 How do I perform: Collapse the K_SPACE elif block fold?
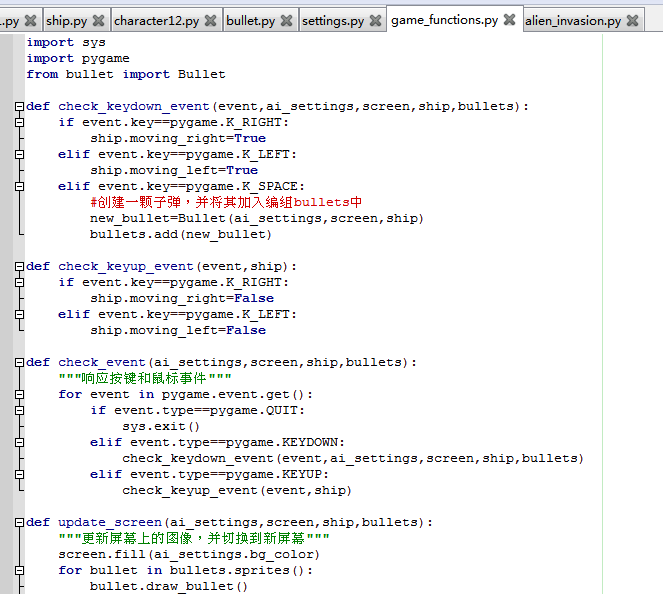(19, 186)
